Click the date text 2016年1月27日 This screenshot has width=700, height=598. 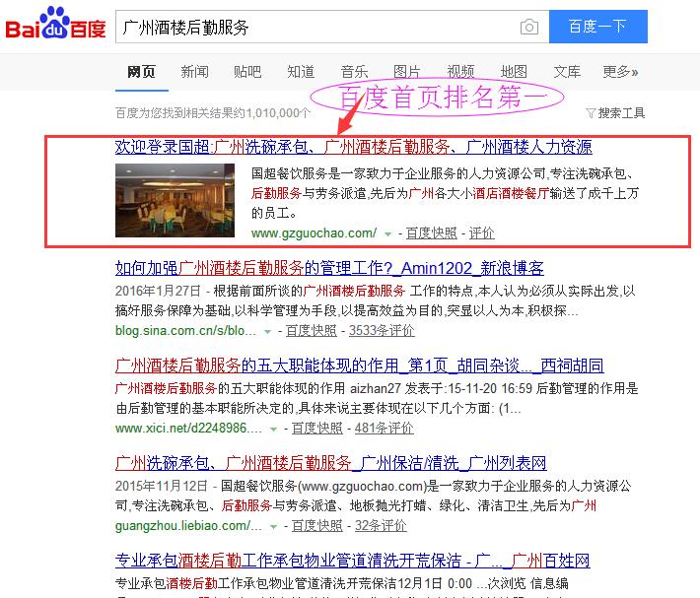tap(158, 292)
